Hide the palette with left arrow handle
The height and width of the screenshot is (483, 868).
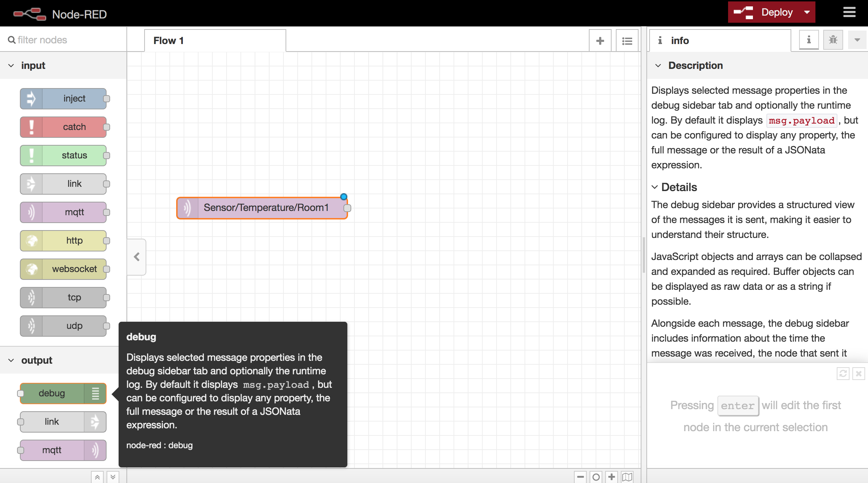click(137, 257)
